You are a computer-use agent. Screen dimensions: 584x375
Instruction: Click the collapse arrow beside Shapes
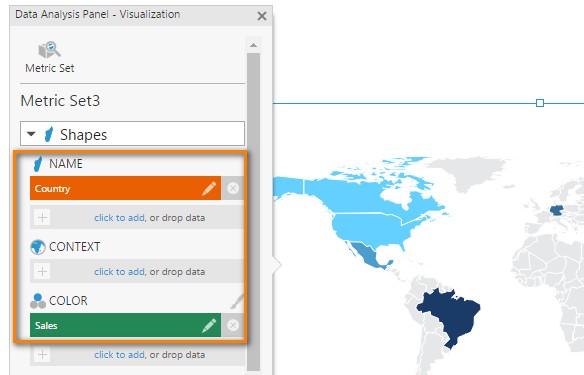pyautogui.click(x=31, y=134)
